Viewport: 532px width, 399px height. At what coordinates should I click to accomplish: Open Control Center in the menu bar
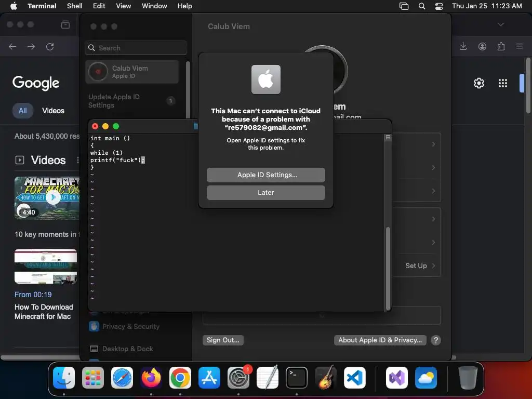(x=439, y=6)
